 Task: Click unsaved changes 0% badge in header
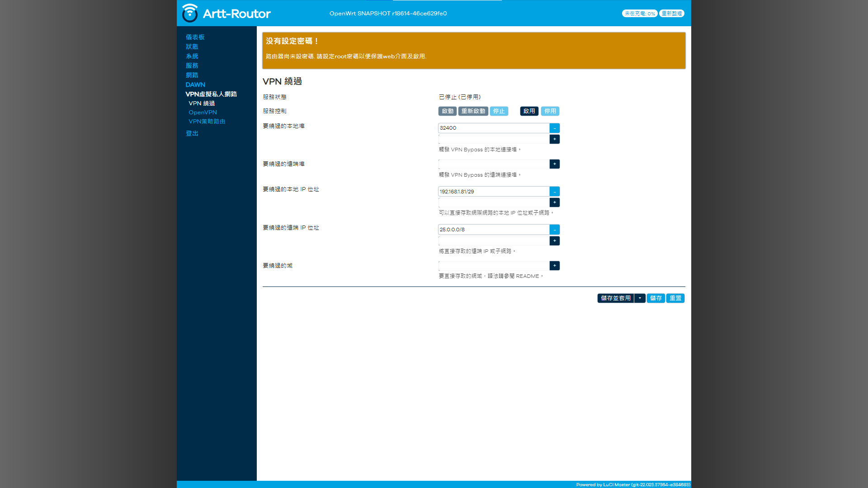(x=640, y=14)
